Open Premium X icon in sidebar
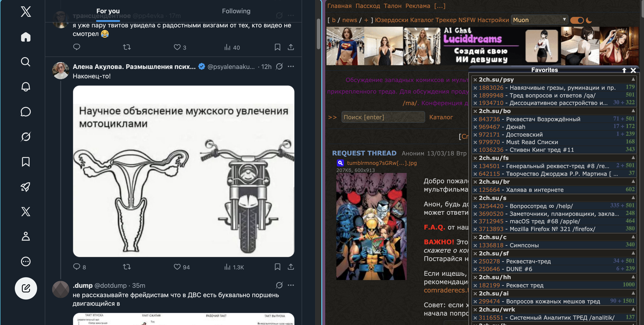The width and height of the screenshot is (644, 325). point(26,212)
